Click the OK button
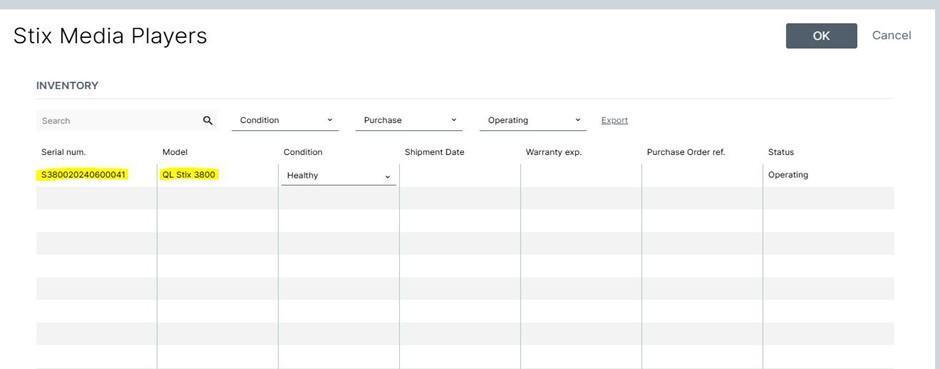 (821, 36)
